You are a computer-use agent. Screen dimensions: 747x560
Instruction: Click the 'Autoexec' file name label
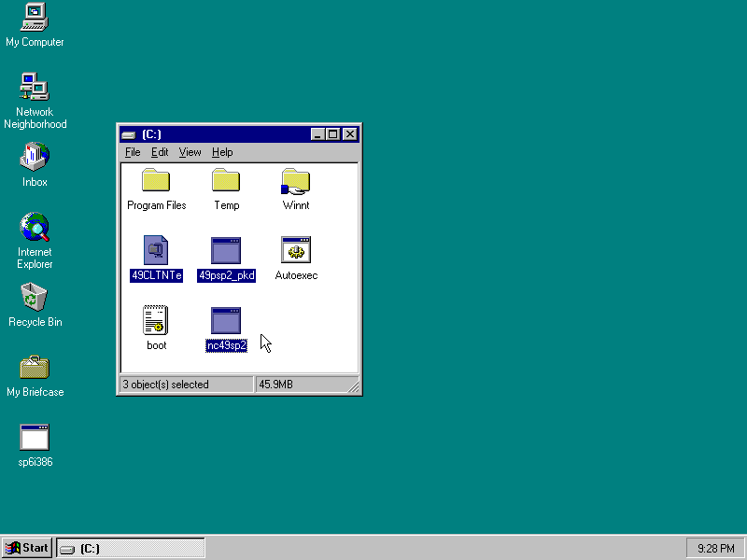(296, 275)
